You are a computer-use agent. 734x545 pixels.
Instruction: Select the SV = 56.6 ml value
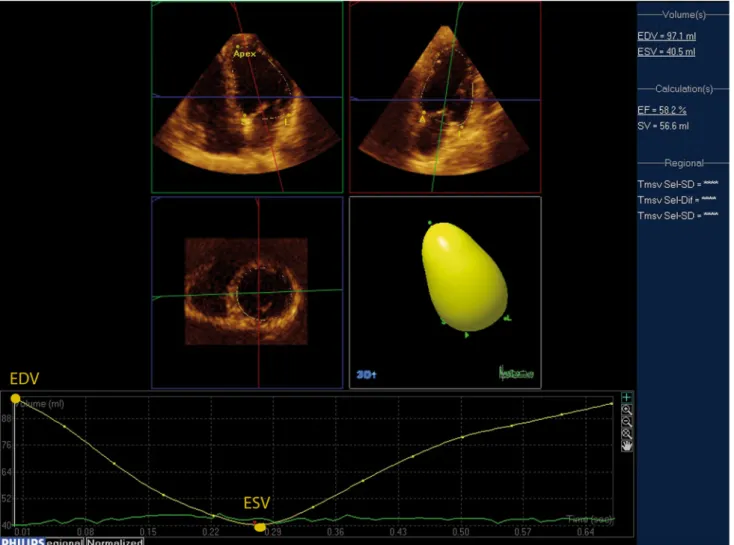coord(663,126)
